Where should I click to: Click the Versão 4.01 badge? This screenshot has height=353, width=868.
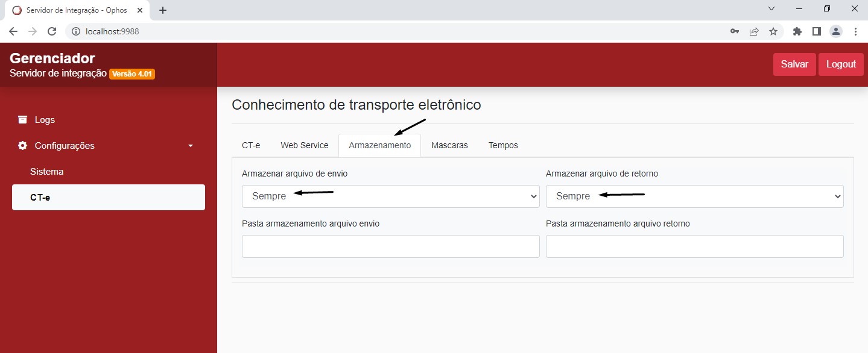pyautogui.click(x=132, y=74)
